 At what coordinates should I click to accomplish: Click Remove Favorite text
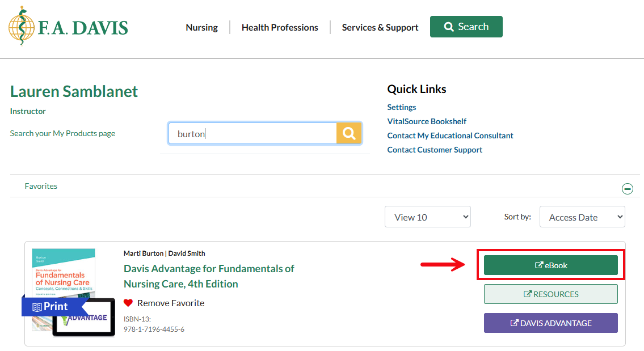tap(171, 303)
